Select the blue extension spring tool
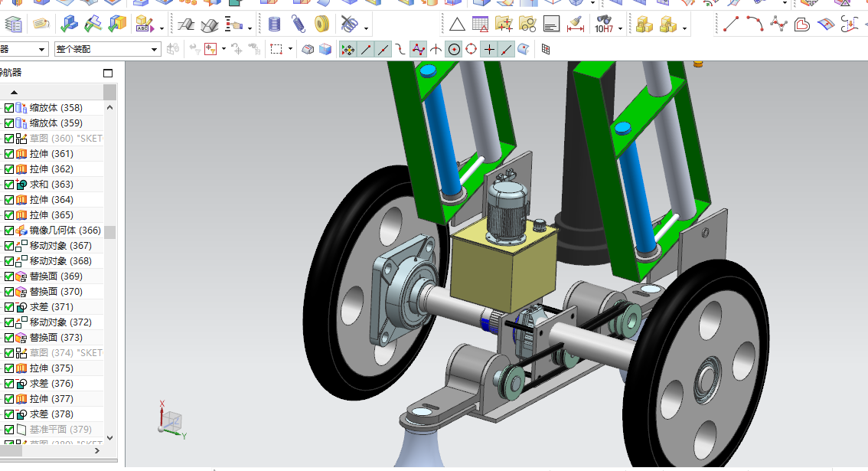This screenshot has width=868, height=471. click(x=299, y=24)
